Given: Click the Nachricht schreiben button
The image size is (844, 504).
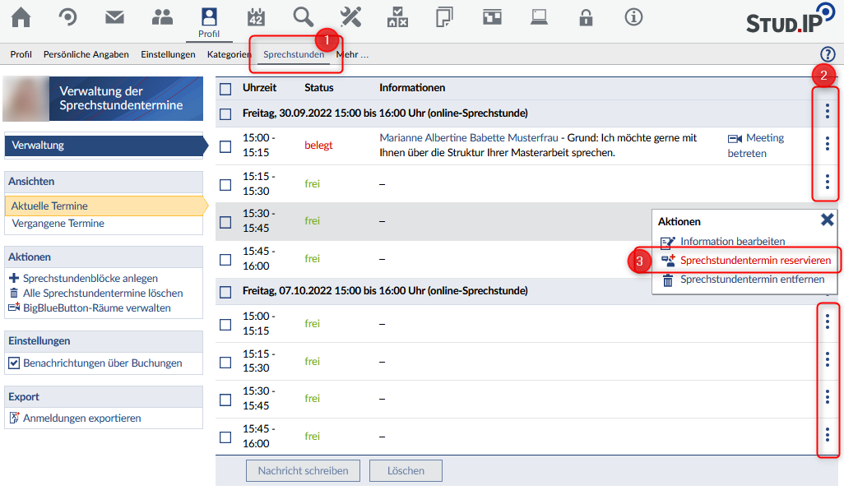Looking at the screenshot, I should (303, 471).
